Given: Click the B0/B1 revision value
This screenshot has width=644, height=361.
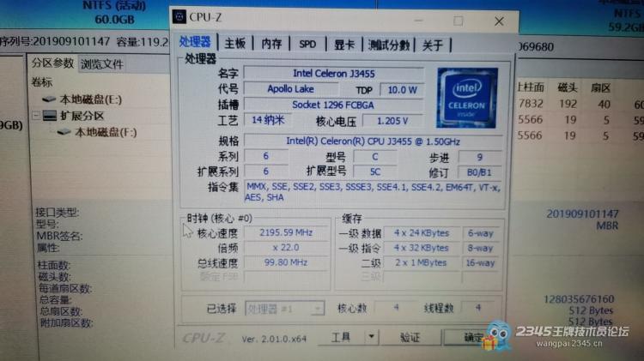Looking at the screenshot, I should (479, 172).
